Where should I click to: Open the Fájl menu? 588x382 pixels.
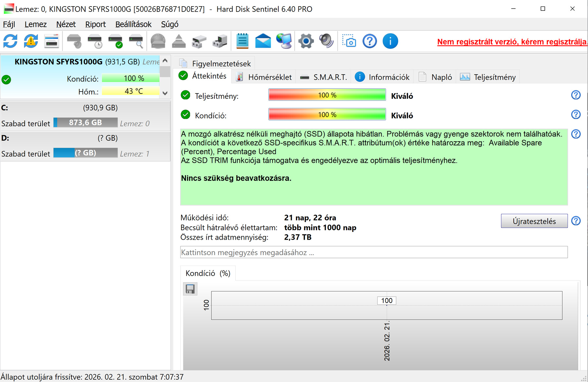[9, 24]
